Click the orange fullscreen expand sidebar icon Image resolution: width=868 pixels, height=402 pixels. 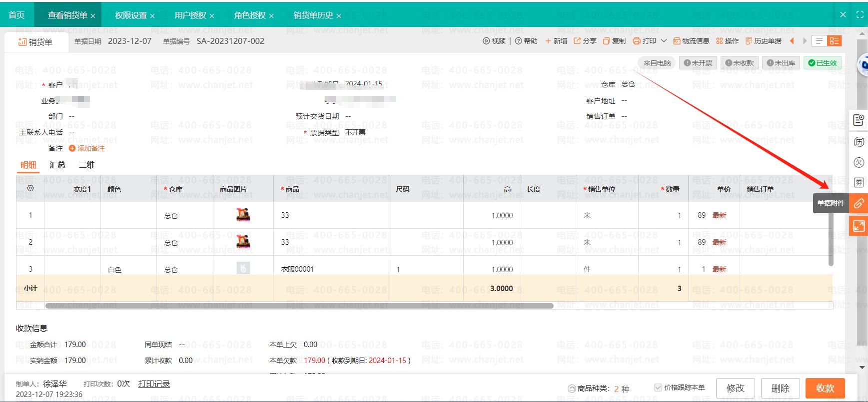(858, 226)
